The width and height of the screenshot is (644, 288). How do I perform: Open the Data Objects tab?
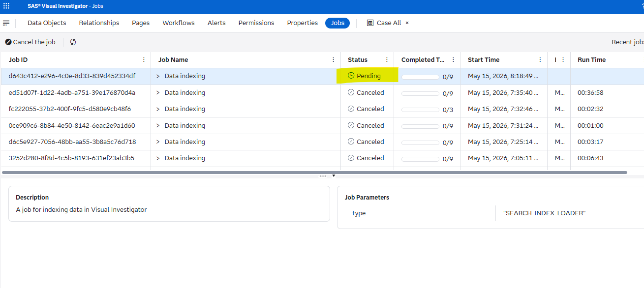tap(47, 23)
